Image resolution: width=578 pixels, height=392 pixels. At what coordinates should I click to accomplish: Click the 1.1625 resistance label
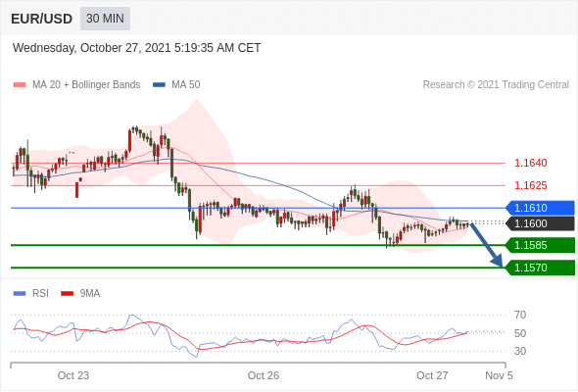pos(530,185)
